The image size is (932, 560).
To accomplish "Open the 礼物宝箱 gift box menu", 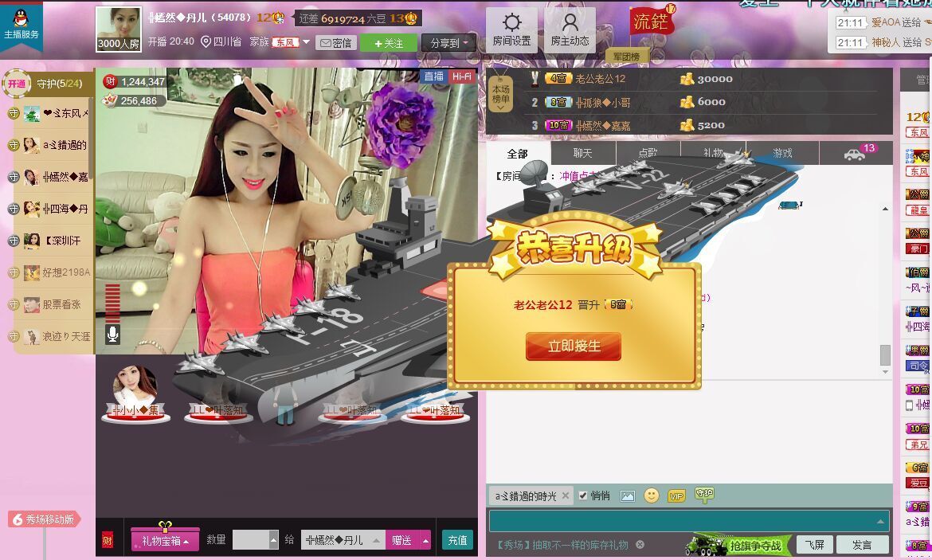I will click(165, 540).
